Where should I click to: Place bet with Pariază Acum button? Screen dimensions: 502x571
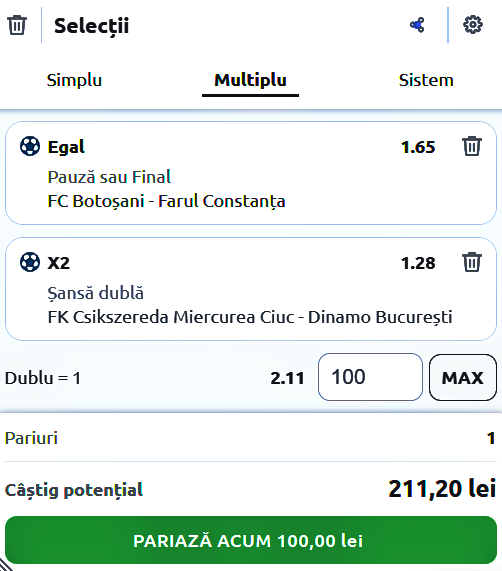tap(251, 540)
